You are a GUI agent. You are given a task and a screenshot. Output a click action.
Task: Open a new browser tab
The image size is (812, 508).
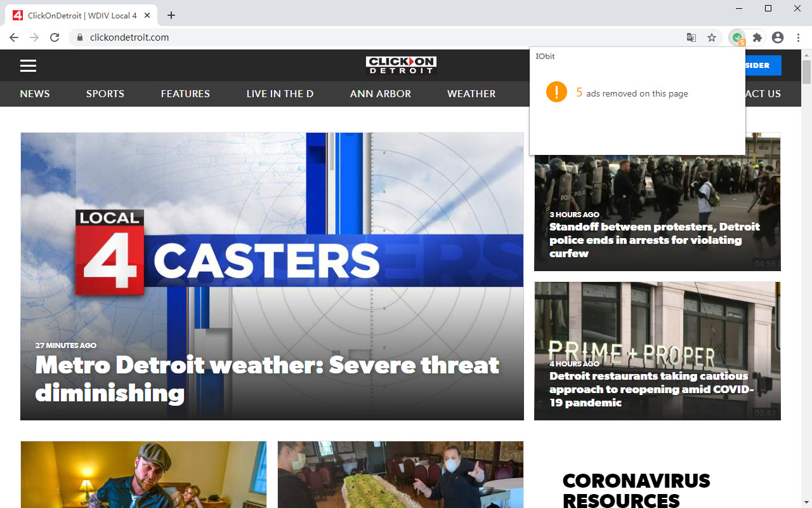click(171, 15)
